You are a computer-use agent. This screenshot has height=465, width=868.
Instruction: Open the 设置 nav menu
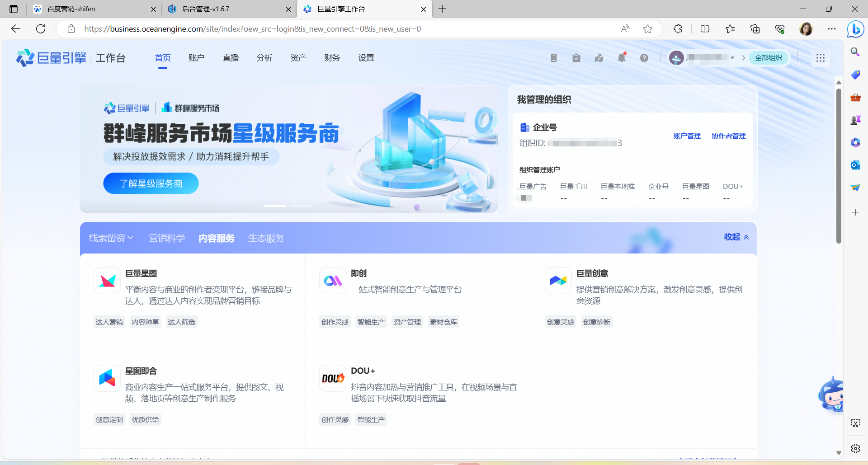pos(366,58)
